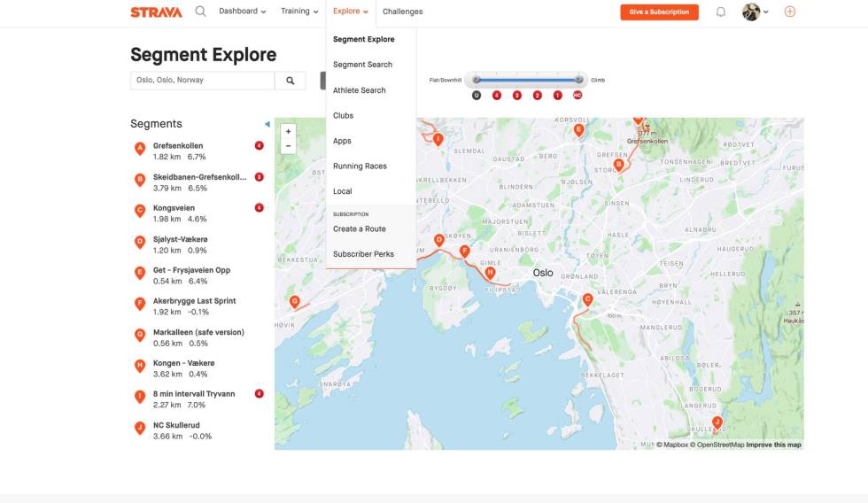This screenshot has height=503, width=868.
Task: Click the Strava logo
Action: [x=156, y=12]
